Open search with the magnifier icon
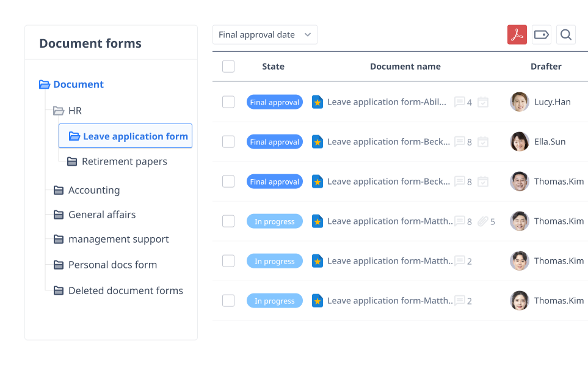This screenshot has width=588, height=365. pyautogui.click(x=565, y=35)
